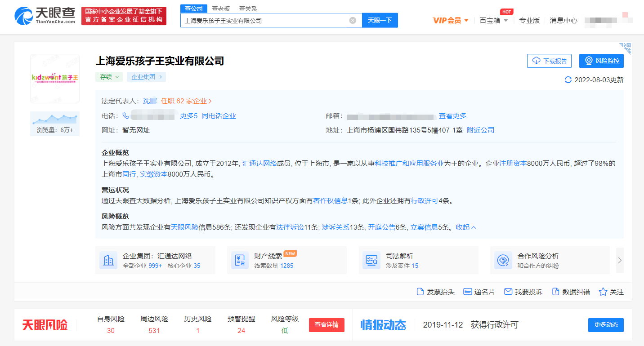Click the refresh update icon
The height and width of the screenshot is (346, 644).
568,80
